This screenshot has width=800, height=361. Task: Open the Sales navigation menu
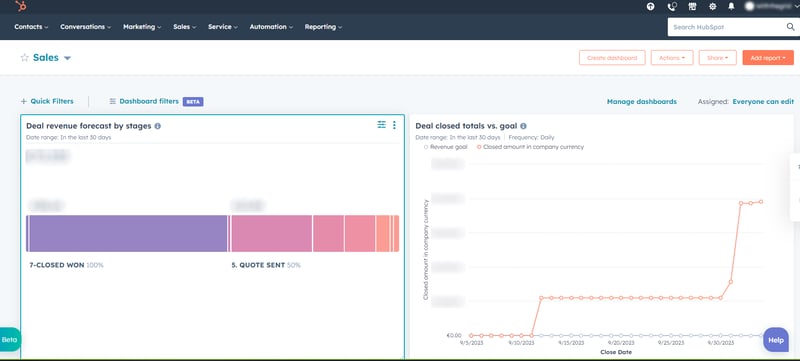(184, 27)
